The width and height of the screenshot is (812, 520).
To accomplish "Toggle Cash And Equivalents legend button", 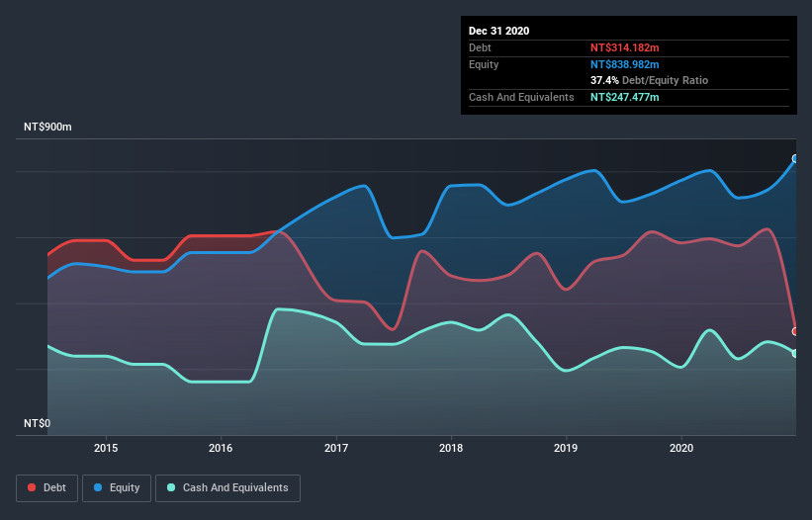I will point(227,488).
